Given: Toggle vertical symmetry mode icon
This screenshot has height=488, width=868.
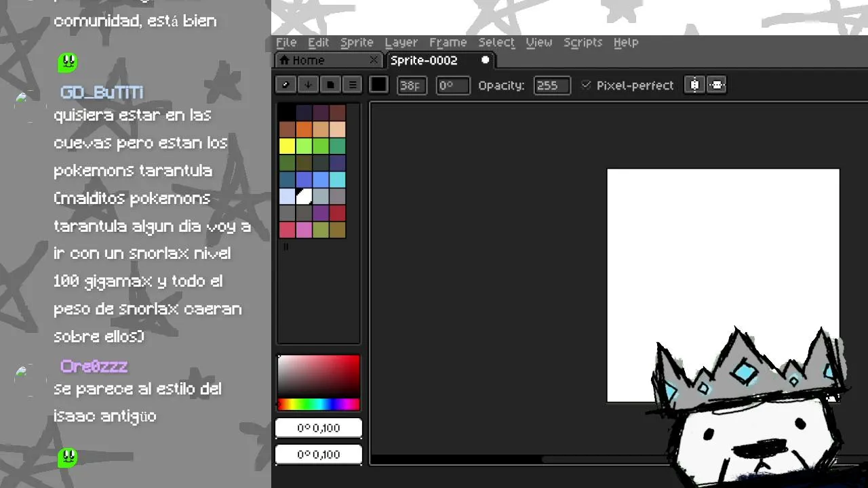Looking at the screenshot, I should (x=717, y=85).
